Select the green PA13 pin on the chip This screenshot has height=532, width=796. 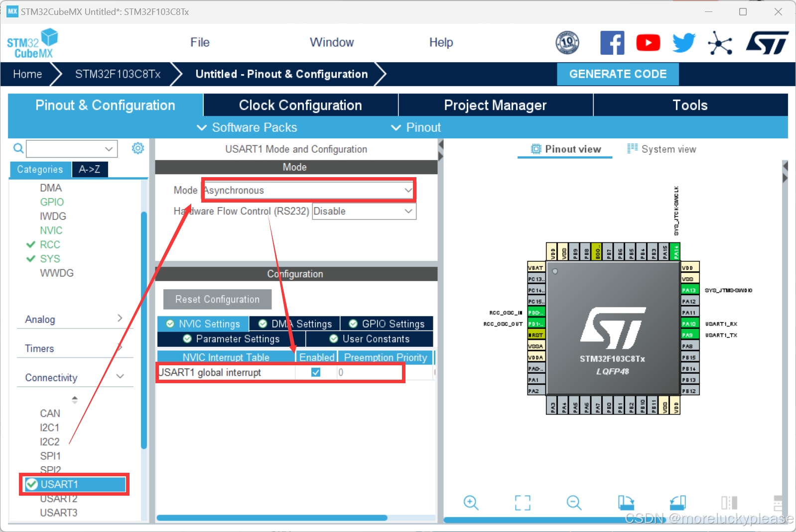pyautogui.click(x=690, y=290)
